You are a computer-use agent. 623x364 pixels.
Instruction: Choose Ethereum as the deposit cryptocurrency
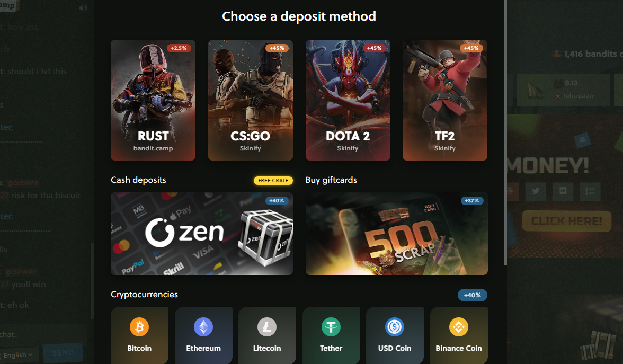tap(203, 335)
